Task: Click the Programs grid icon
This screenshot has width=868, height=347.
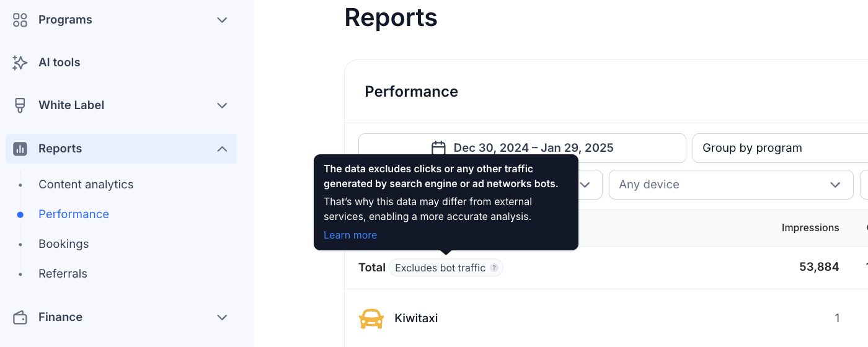Action: click(x=20, y=20)
